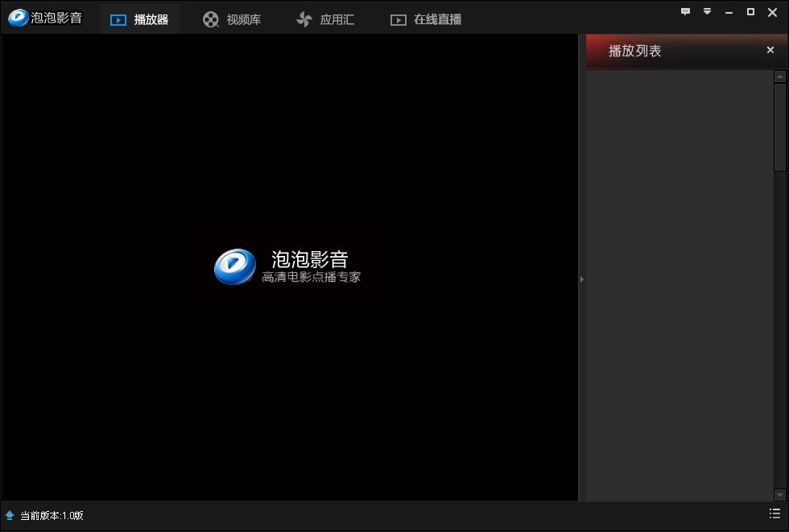Switch to the 视频库 tab

coord(232,19)
